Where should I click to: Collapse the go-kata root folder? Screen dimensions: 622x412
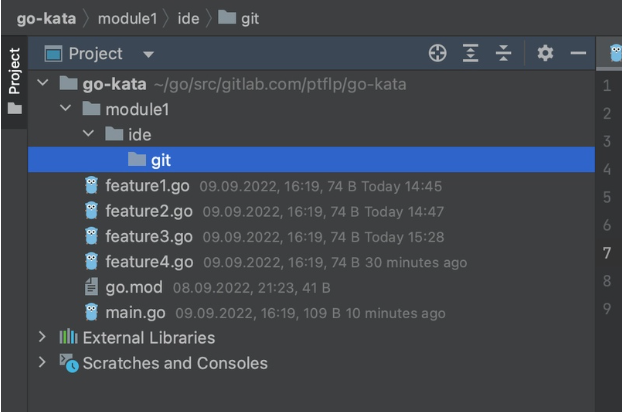43,83
